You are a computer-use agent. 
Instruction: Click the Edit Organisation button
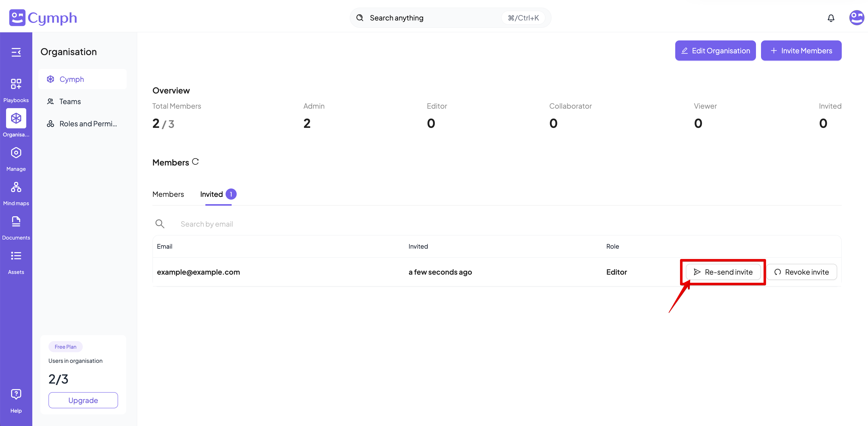coord(715,51)
